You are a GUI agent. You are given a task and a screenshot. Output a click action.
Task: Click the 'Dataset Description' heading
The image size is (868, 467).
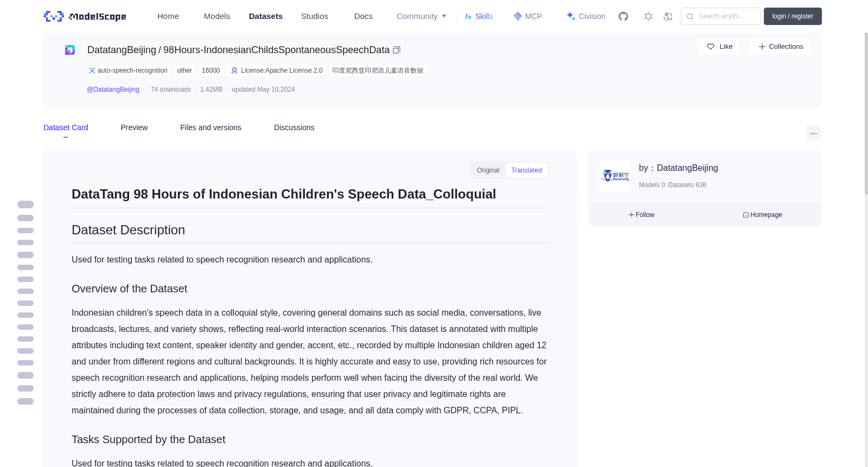(128, 230)
